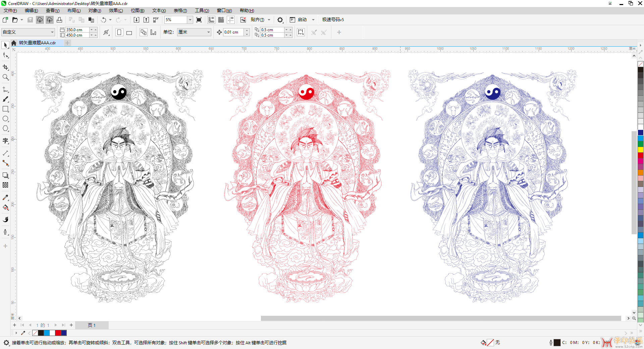The width and height of the screenshot is (644, 349).
Task: Select the Shape edit tool
Action: (5, 55)
